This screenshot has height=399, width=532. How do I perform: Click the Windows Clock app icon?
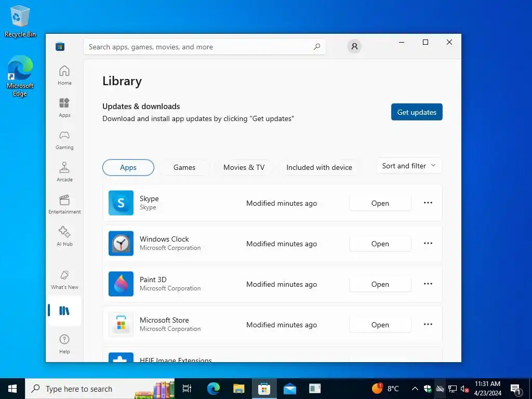click(x=121, y=243)
